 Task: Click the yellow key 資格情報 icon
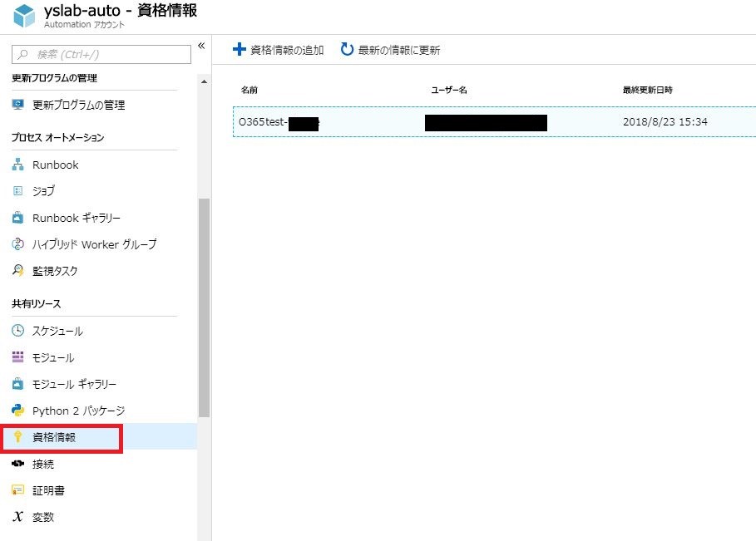pyautogui.click(x=17, y=437)
